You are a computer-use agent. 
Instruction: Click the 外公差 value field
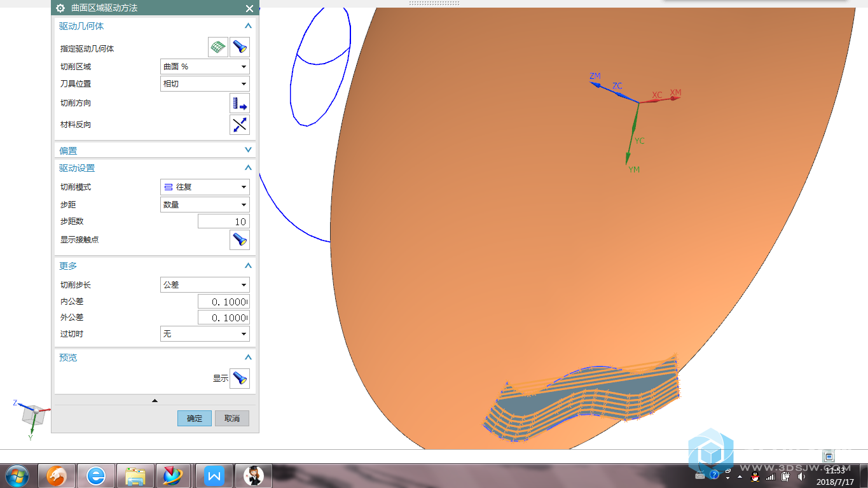coord(223,317)
